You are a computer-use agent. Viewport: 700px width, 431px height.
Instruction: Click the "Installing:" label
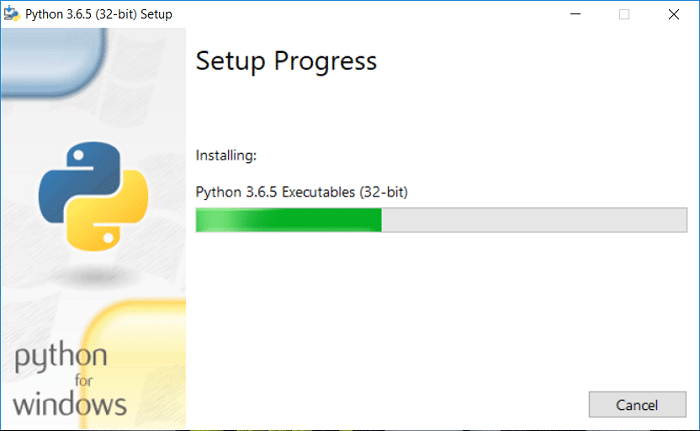point(226,156)
